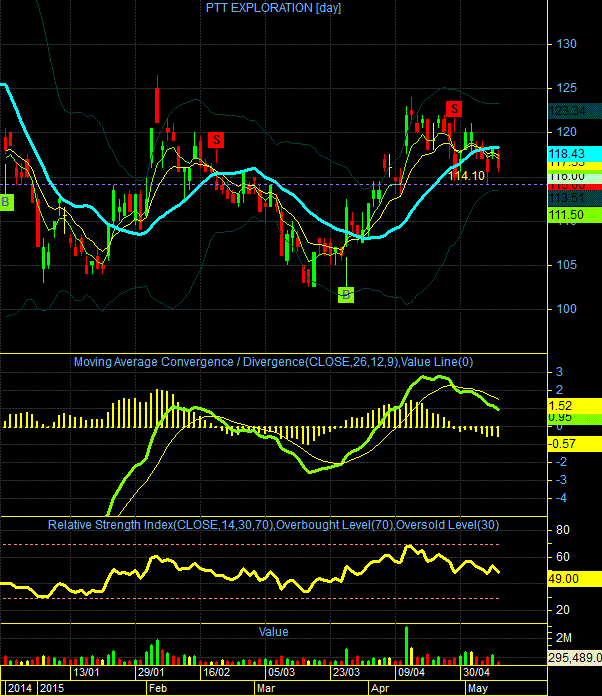Click the 2014 year label
This screenshot has height=696, width=602.
20,688
